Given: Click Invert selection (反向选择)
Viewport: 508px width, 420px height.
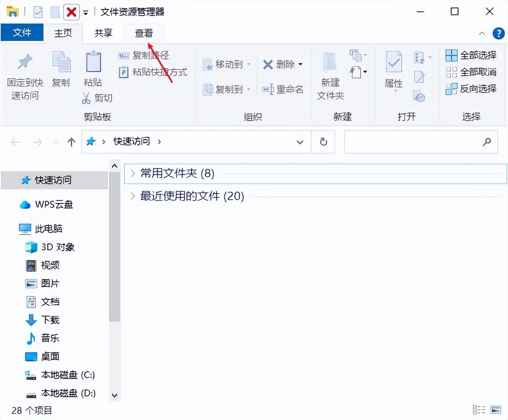Looking at the screenshot, I should pyautogui.click(x=471, y=89).
